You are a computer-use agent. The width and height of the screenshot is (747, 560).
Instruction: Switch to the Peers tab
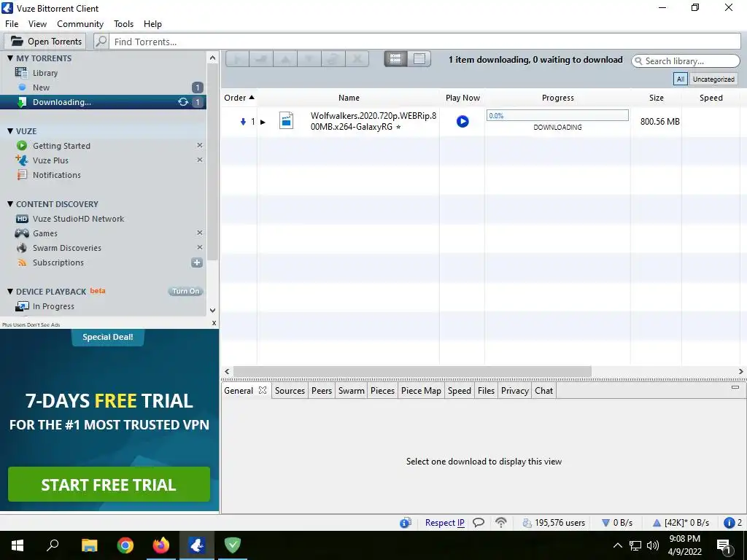point(322,391)
